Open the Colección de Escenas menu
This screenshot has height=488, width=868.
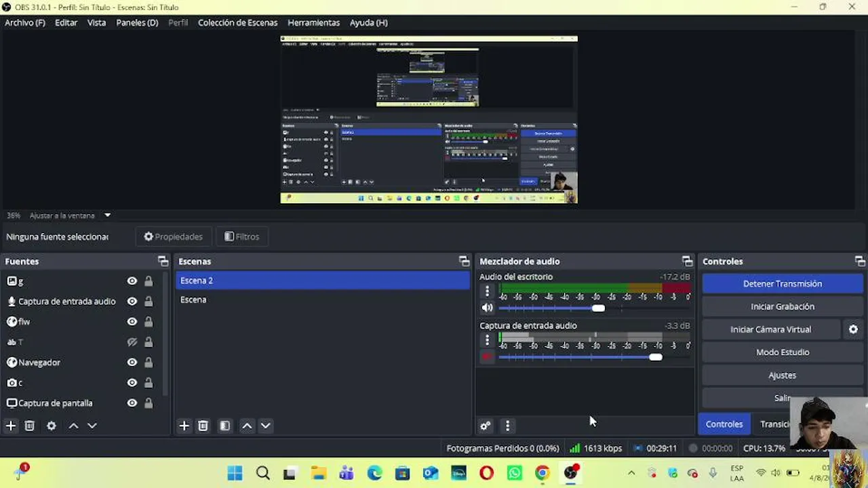[x=237, y=22]
